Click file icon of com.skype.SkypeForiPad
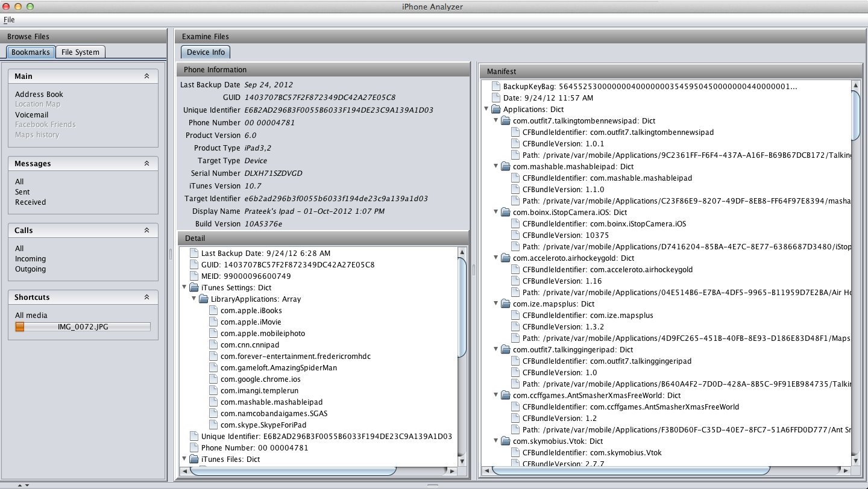 213,425
